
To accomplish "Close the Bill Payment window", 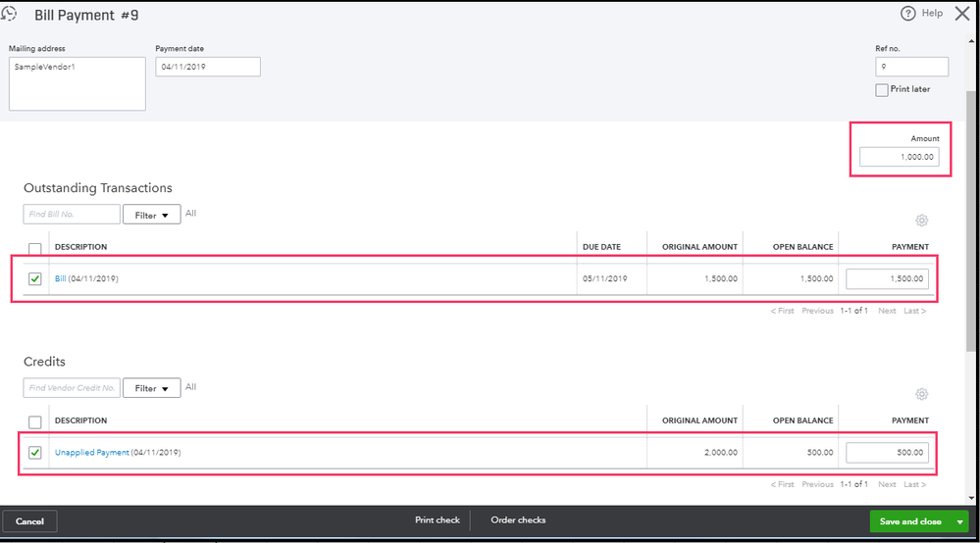I will coord(962,13).
